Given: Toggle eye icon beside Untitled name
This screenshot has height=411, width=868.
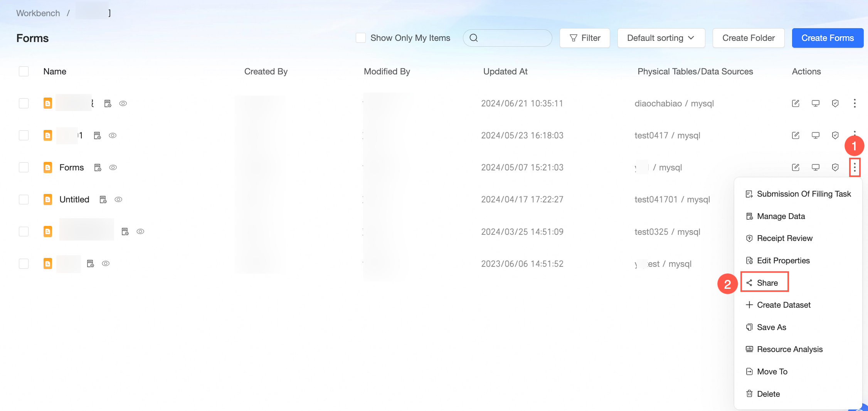Looking at the screenshot, I should click(118, 199).
